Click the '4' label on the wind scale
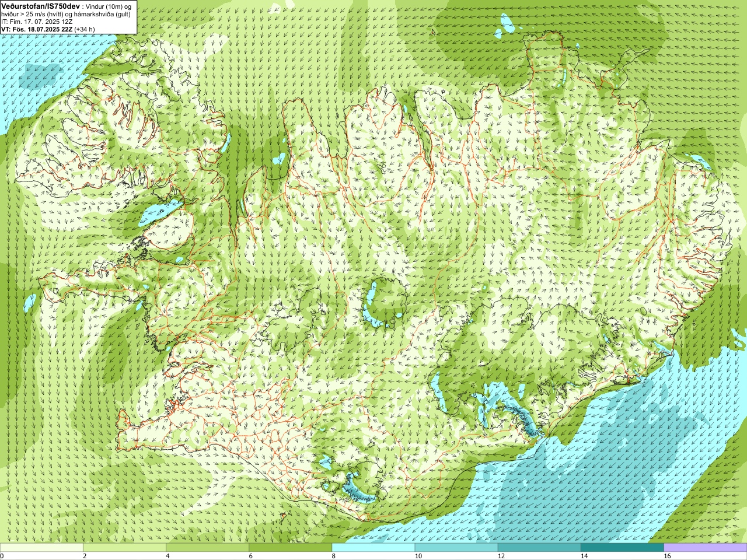This screenshot has height=560, width=747. point(167,556)
